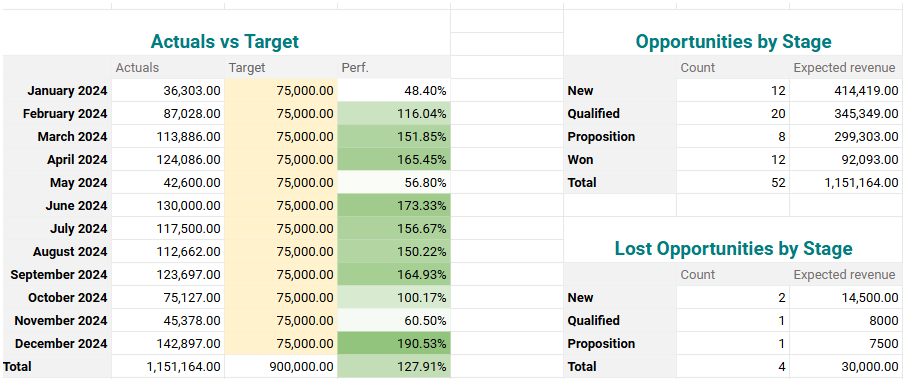Select Expected revenue header under Lost Opportunities
The height and width of the screenshot is (388, 906).
pos(846,274)
